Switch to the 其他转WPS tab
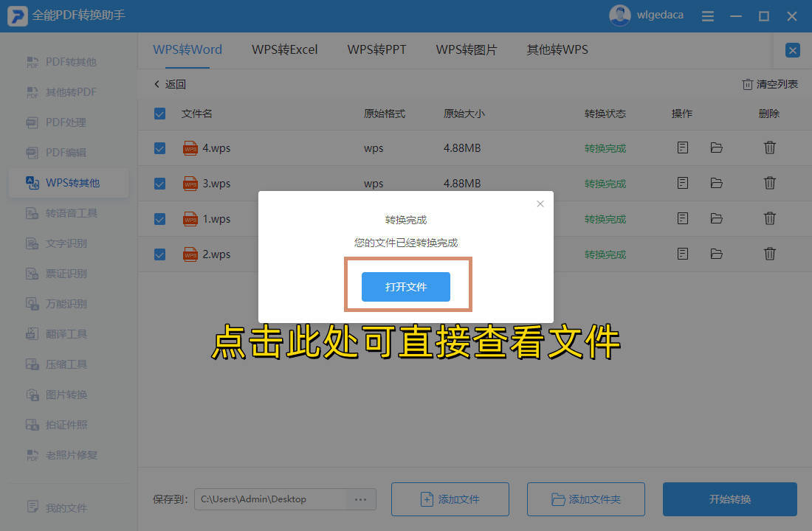Image resolution: width=812 pixels, height=531 pixels. click(557, 49)
